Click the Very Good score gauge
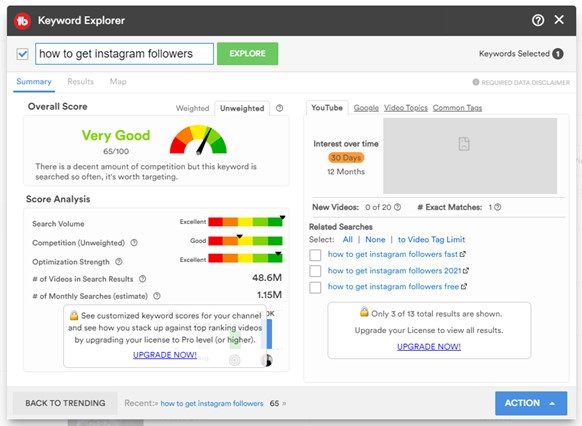582x426 pixels. point(198,140)
